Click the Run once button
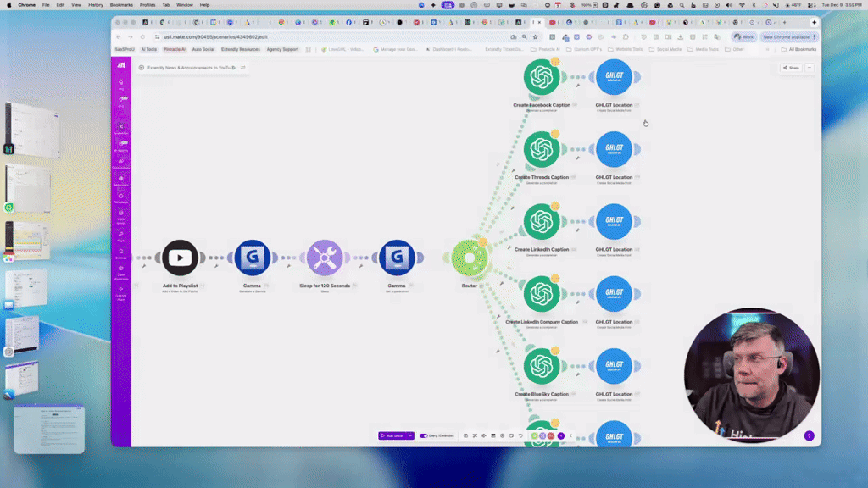868x488 pixels. (x=392, y=435)
